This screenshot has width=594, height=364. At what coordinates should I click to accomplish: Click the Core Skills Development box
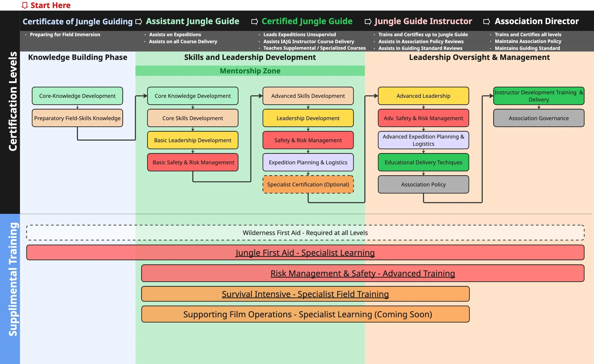[193, 118]
